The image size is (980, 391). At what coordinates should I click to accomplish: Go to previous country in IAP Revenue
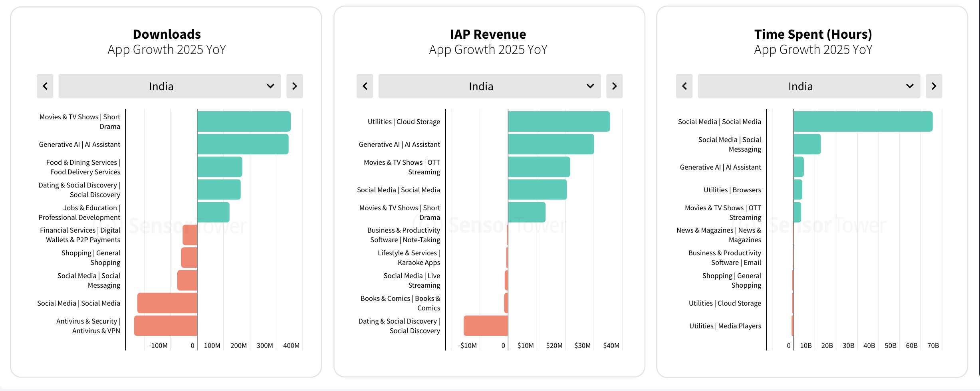(x=365, y=86)
